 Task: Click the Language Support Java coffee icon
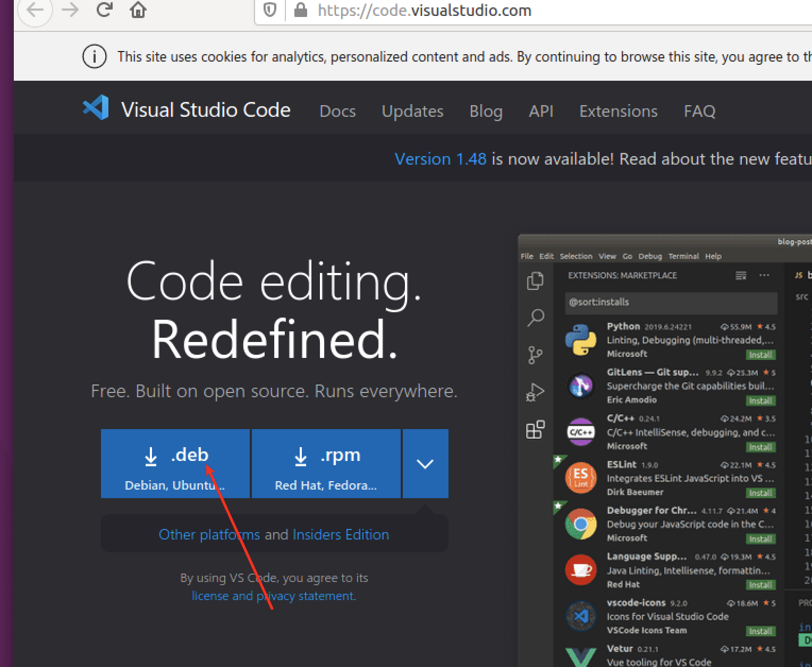[581, 570]
